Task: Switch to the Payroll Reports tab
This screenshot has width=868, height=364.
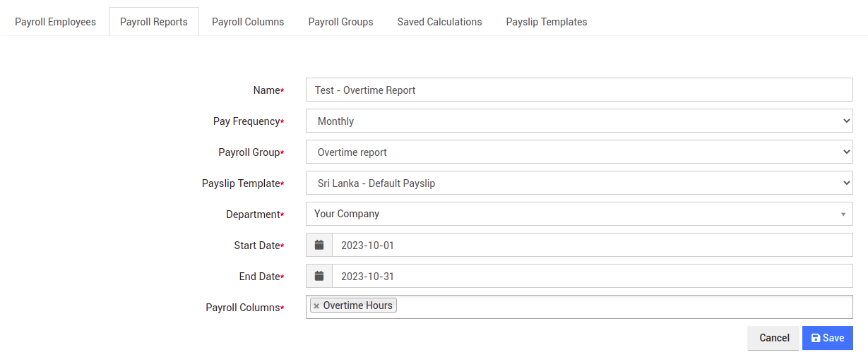Action: click(x=154, y=22)
